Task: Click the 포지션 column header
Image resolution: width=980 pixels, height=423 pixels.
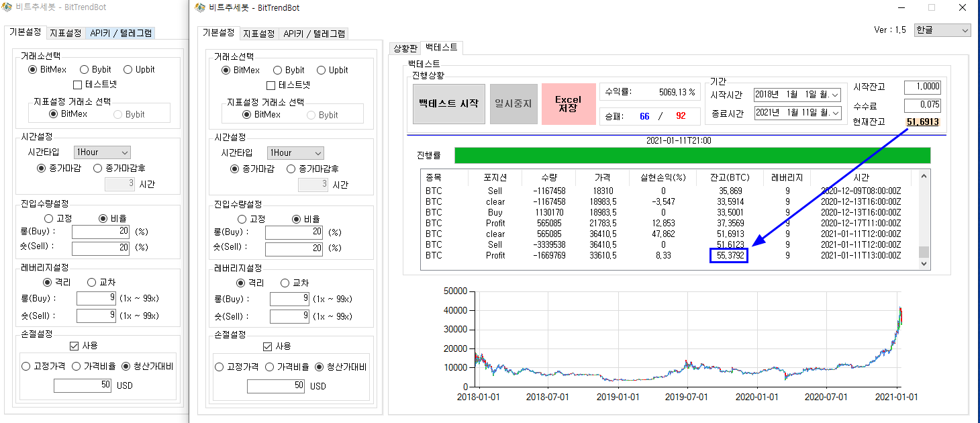Action: pyautogui.click(x=495, y=178)
